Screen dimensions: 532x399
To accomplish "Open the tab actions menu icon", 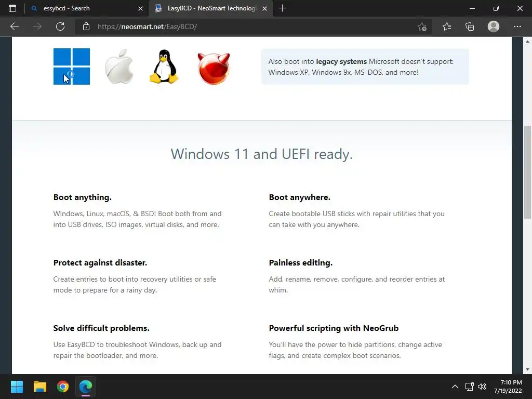I will tap(12, 8).
